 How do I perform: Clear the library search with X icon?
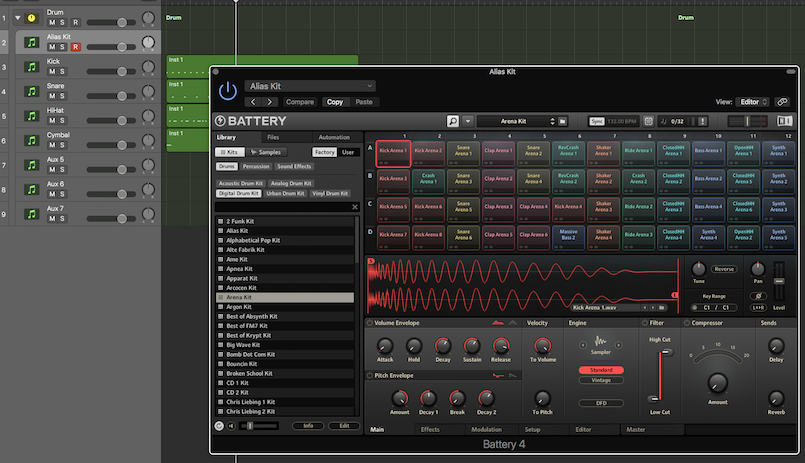click(x=355, y=207)
